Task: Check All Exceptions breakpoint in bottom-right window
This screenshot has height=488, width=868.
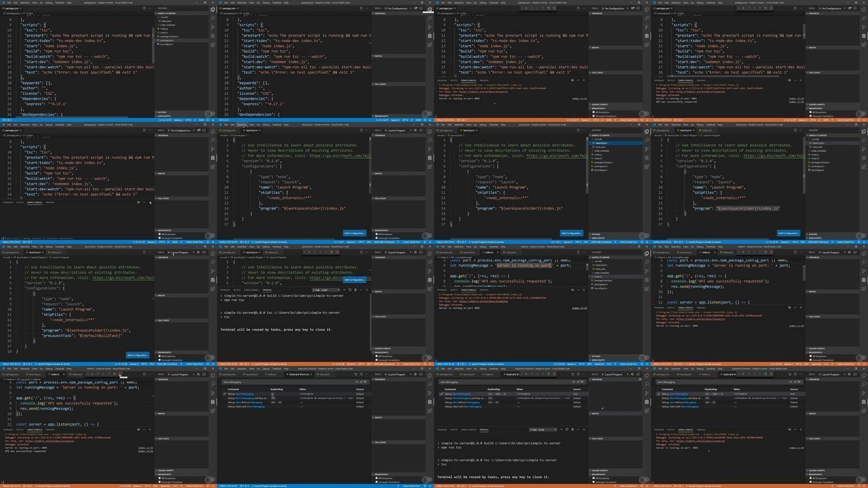Action: tap(810, 478)
